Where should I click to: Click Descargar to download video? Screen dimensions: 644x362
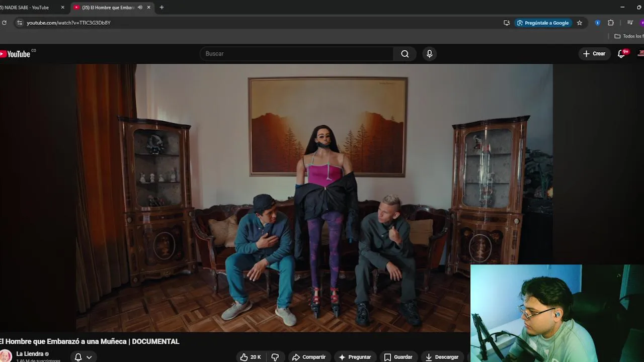pos(442,357)
